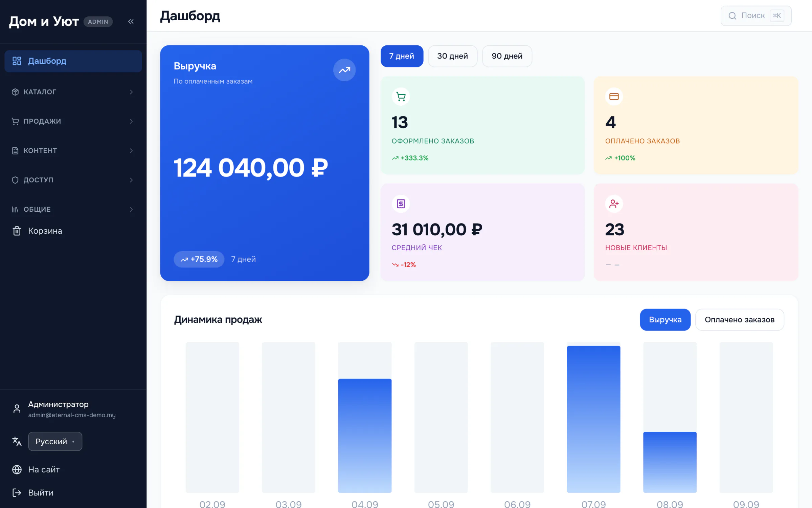Click the card icon on the Оплачено заказов card
Screen dimensions: 812x508
[614, 97]
